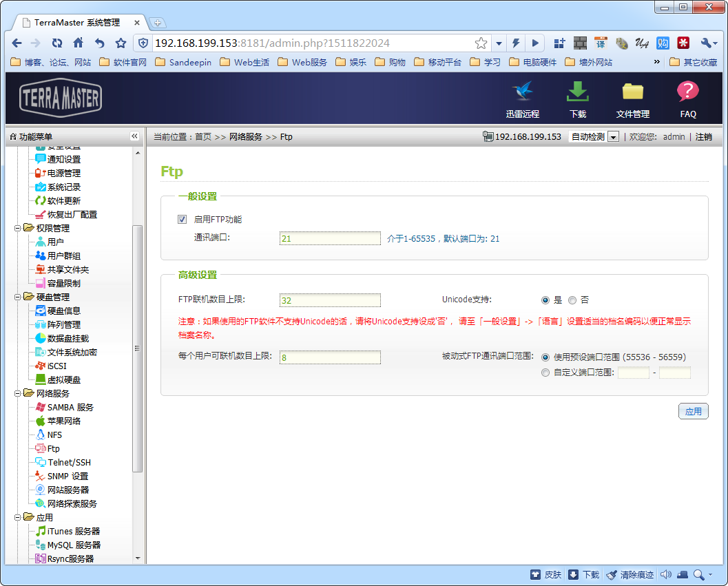Select 自定义端口范围 radio option
This screenshot has width=728, height=586.
[545, 373]
